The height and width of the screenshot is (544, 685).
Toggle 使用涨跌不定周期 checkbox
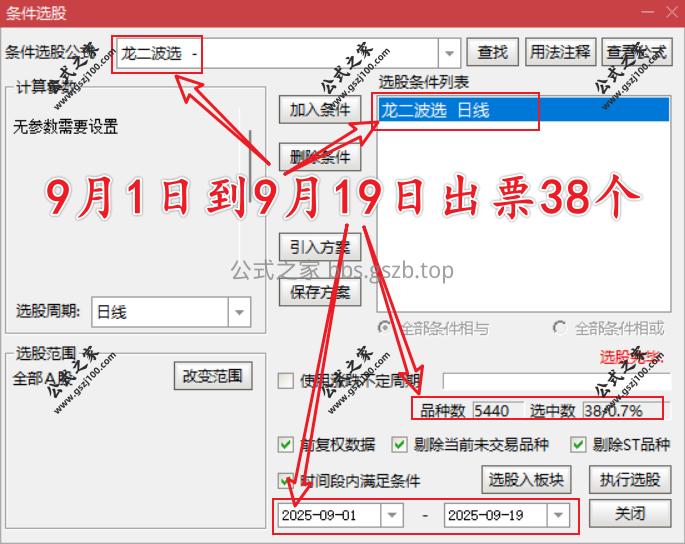285,381
